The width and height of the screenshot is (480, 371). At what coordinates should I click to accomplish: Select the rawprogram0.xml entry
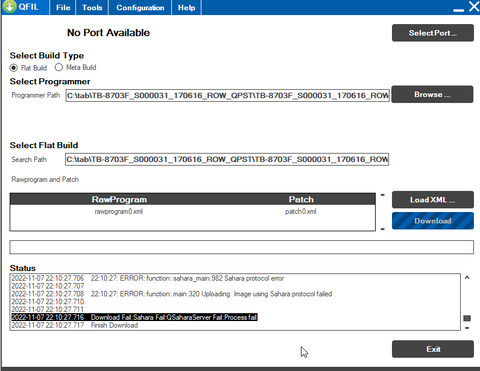click(119, 212)
